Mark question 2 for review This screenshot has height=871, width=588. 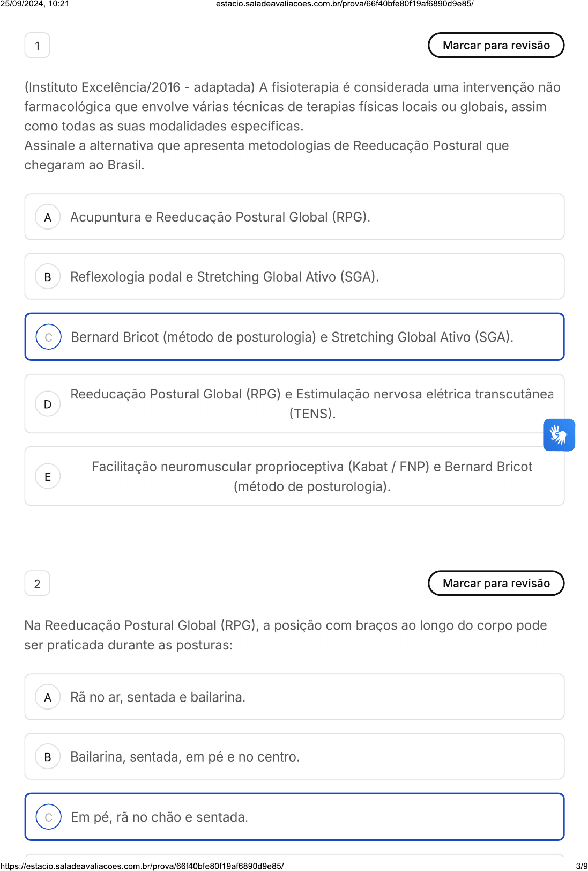496,583
